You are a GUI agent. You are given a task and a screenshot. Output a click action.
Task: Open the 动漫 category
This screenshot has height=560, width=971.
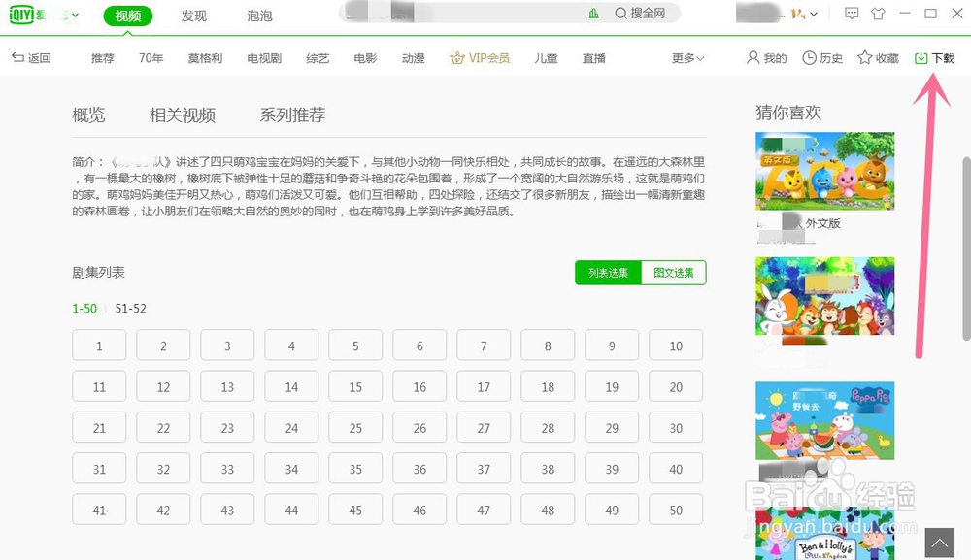point(413,57)
